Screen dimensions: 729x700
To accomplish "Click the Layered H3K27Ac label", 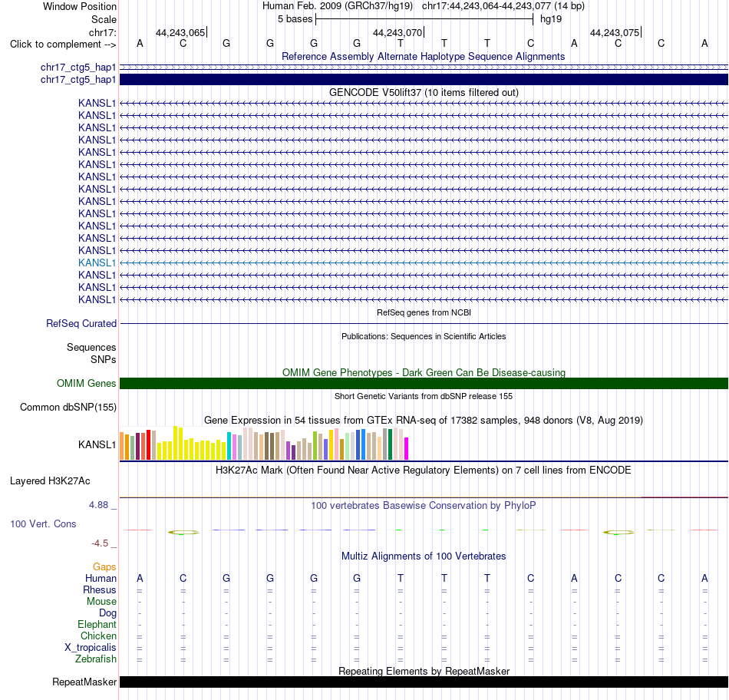I will point(50,481).
